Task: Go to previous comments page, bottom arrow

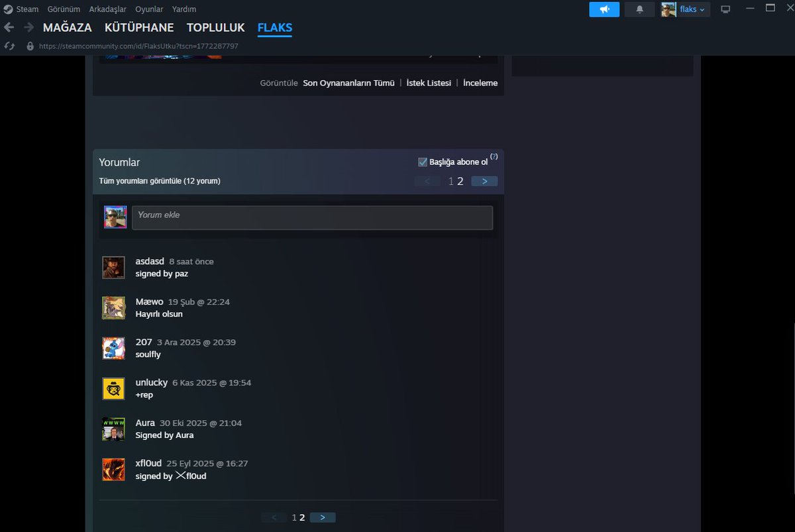Action: point(274,517)
